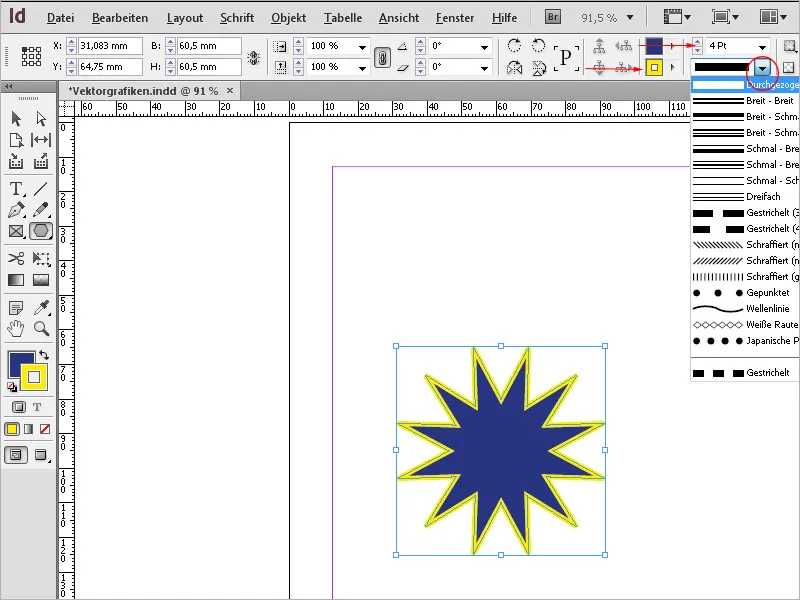Open the Bearbeiten menu

[120, 18]
